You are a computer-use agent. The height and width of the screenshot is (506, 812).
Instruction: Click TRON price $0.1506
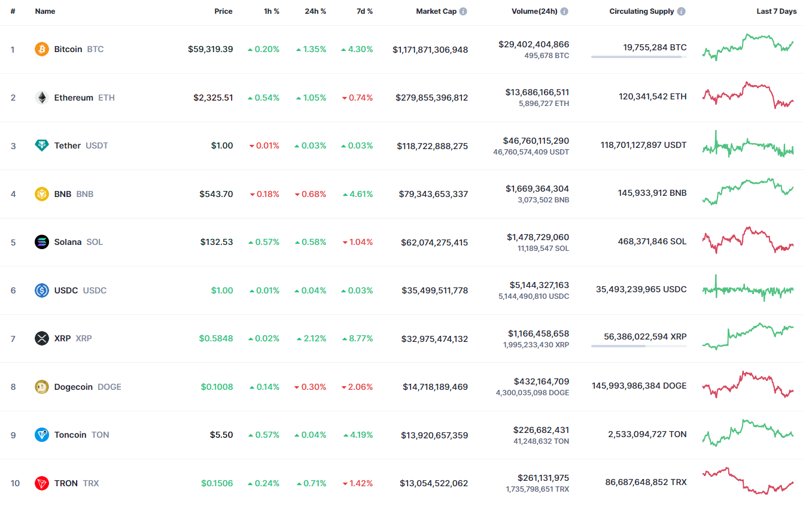217,483
